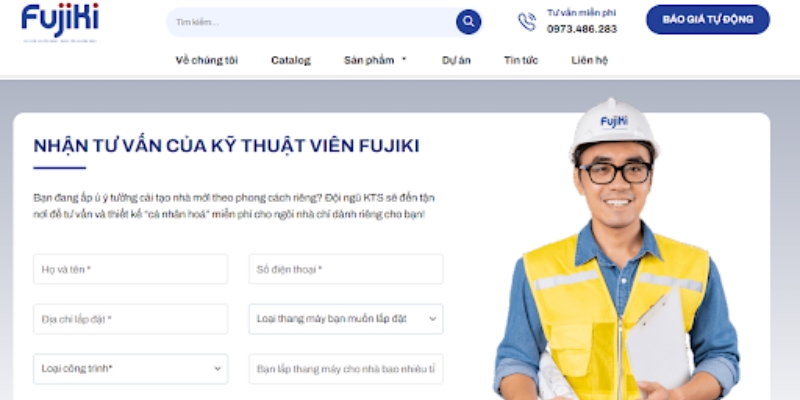Screen dimensions: 800x400
Task: Focus the Tìm kiếm search box
Action: pyautogui.click(x=311, y=22)
